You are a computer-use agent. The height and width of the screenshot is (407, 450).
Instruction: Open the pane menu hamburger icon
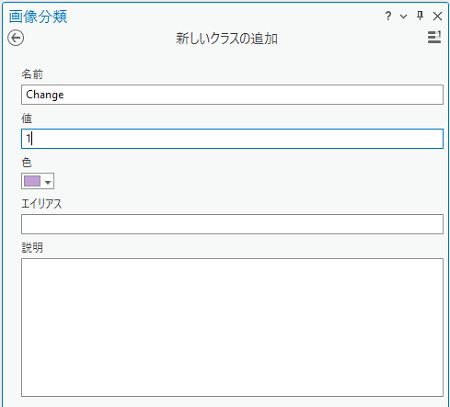tap(434, 37)
